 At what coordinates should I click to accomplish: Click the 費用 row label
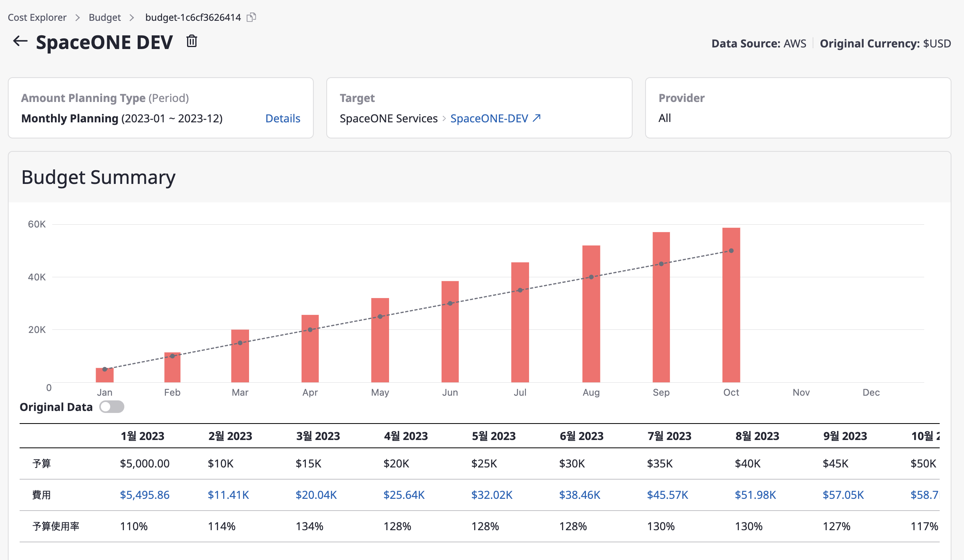click(x=42, y=495)
